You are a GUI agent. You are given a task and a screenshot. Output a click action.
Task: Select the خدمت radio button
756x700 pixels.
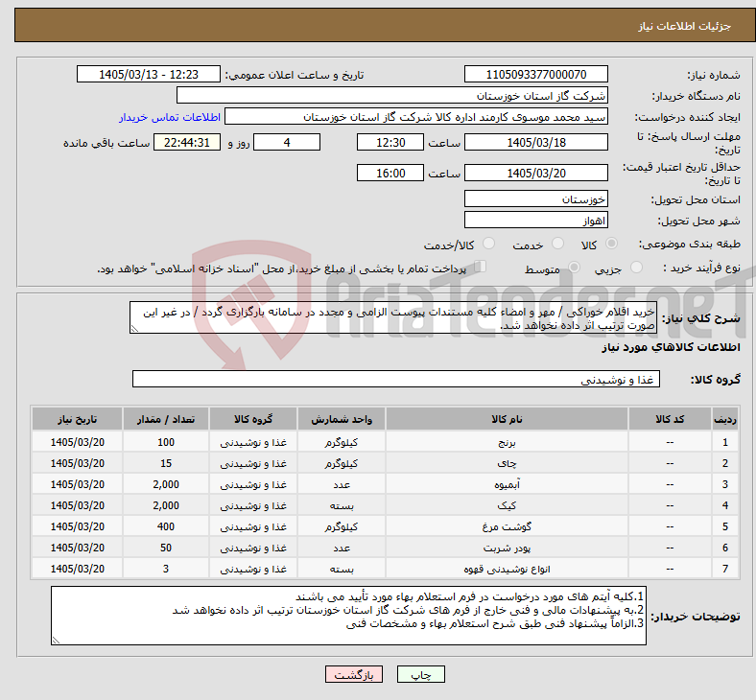pos(557,244)
